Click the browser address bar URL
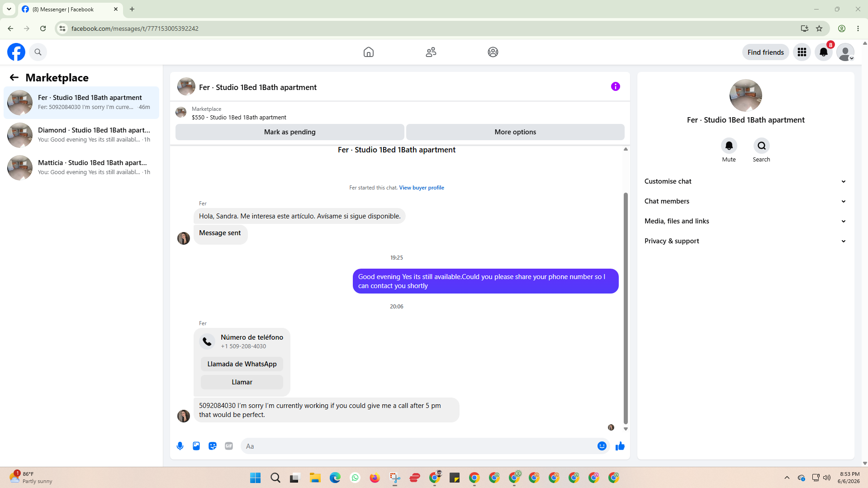The height and width of the screenshot is (488, 868). (x=135, y=28)
